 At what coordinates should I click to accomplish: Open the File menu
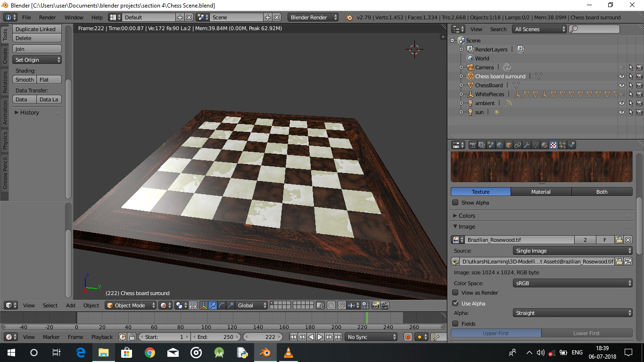click(26, 17)
